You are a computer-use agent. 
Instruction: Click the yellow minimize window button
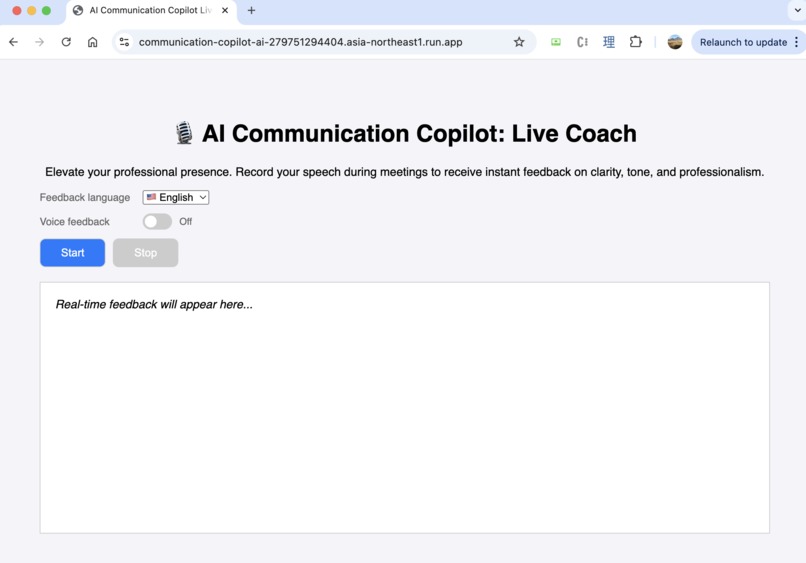click(x=31, y=10)
